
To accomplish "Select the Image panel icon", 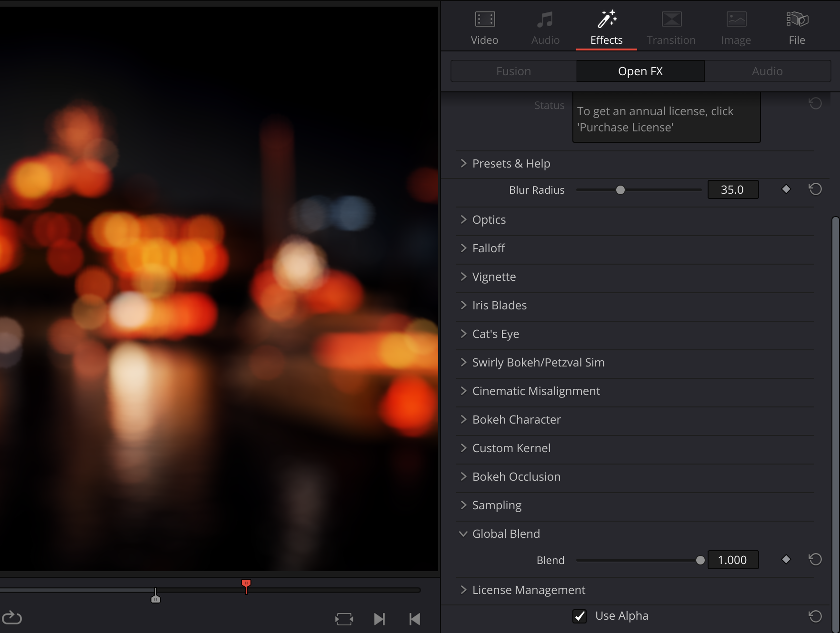I will tap(735, 20).
